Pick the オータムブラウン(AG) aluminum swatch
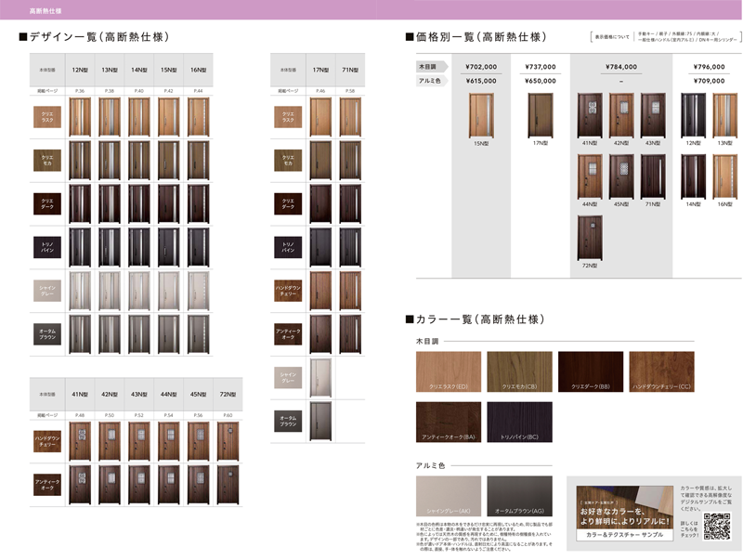Image resolution: width=743 pixels, height=560 pixels. [x=519, y=496]
